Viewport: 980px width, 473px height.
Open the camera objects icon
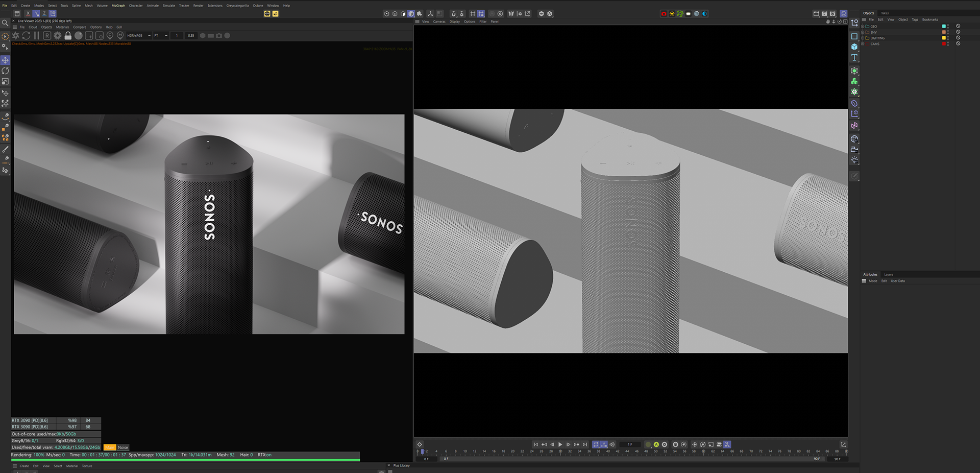coord(854,150)
